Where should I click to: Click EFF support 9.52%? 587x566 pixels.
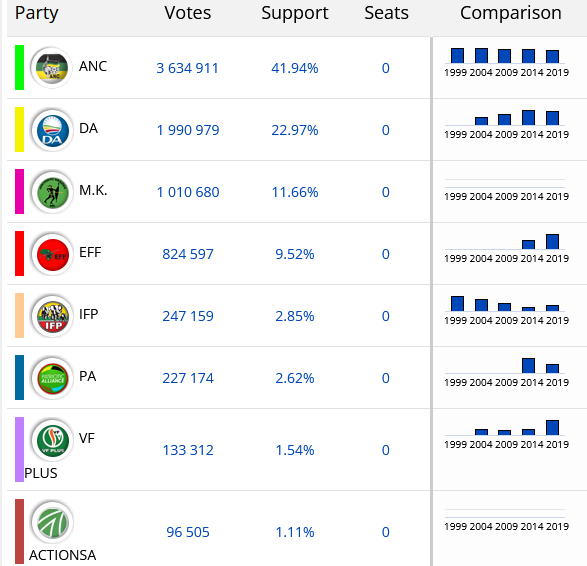(x=295, y=254)
